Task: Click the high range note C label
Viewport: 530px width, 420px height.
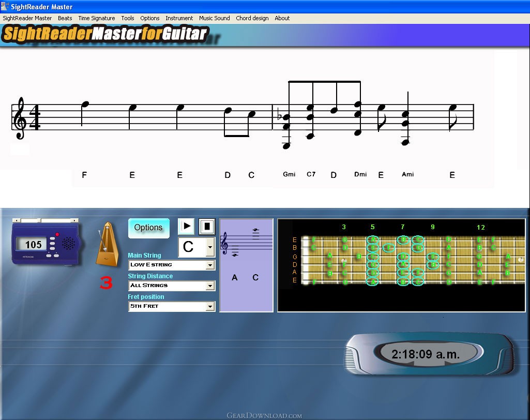Action: [x=255, y=278]
